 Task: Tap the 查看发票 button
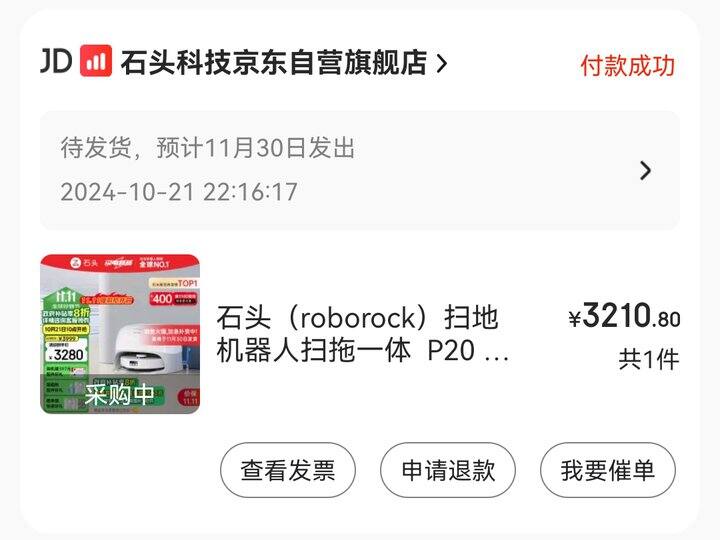288,470
